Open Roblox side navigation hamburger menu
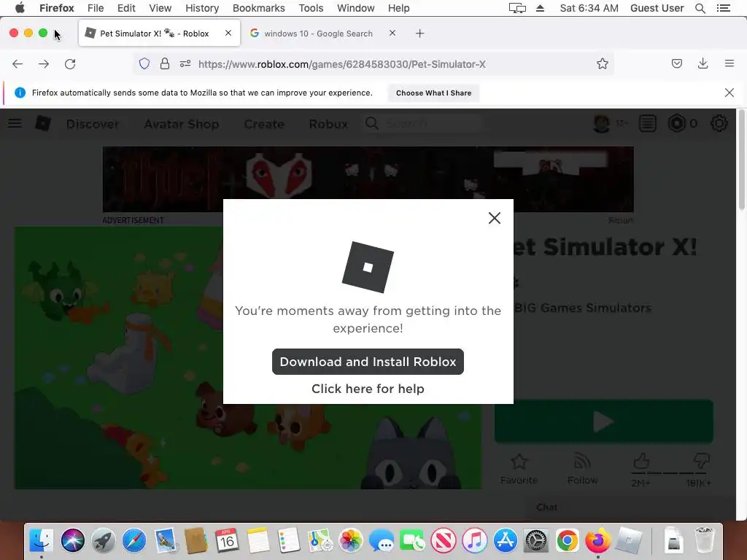Image resolution: width=747 pixels, height=560 pixels. (15, 123)
